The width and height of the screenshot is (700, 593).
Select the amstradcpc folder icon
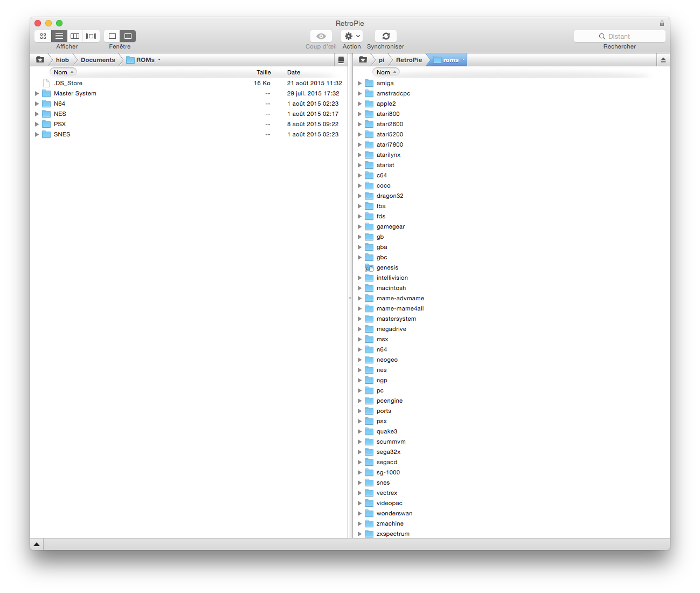coord(369,93)
